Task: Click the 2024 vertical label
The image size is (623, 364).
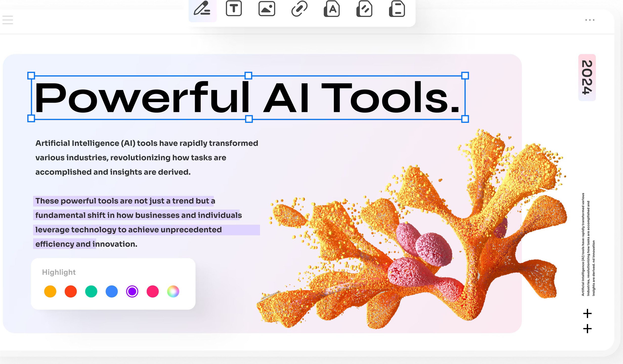Action: tap(587, 77)
